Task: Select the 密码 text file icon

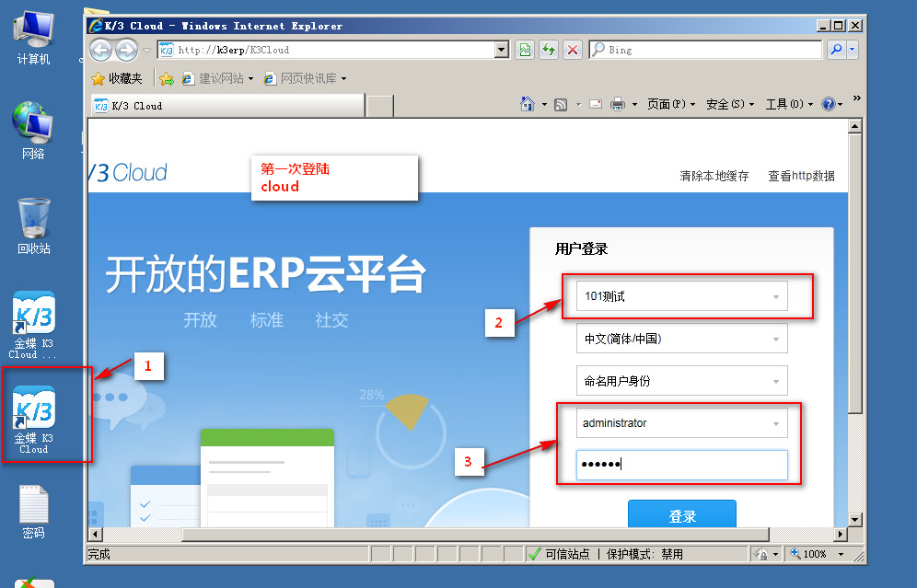Action: click(33, 512)
